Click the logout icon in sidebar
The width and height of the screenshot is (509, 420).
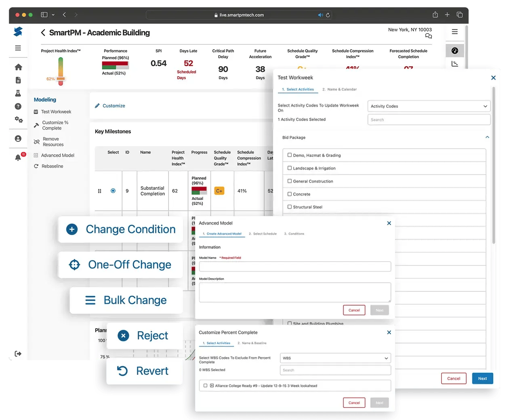[18, 354]
